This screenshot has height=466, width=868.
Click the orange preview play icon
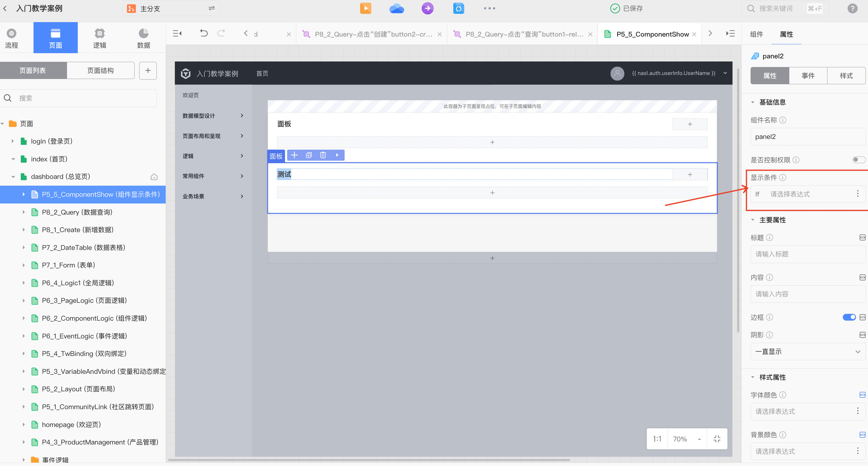click(x=365, y=8)
